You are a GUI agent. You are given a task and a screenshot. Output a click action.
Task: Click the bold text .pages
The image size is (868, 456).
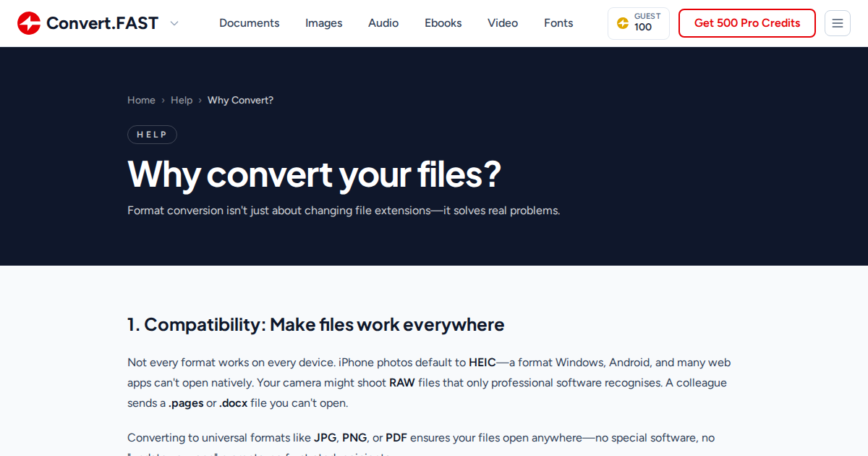point(186,403)
